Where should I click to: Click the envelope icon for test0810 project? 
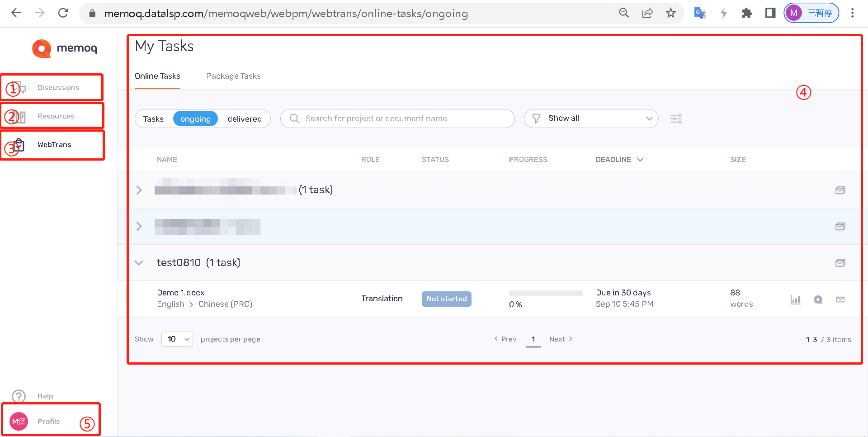[x=840, y=263]
